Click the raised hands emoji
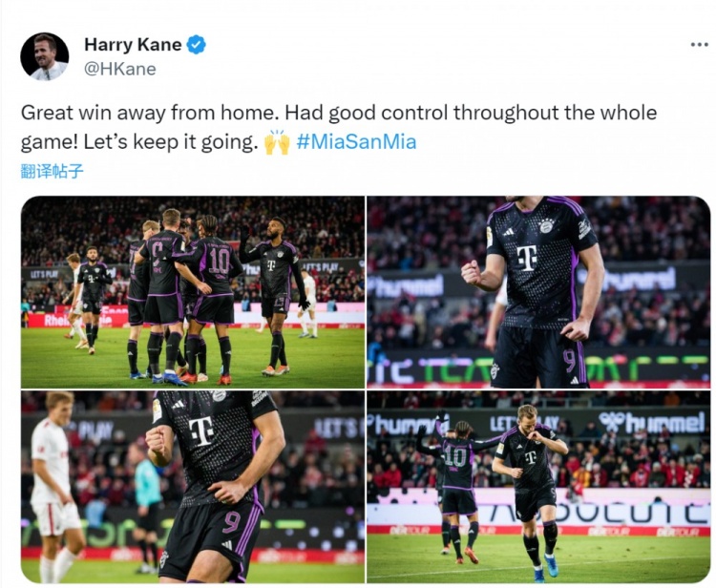This screenshot has height=588, width=716. point(277,142)
